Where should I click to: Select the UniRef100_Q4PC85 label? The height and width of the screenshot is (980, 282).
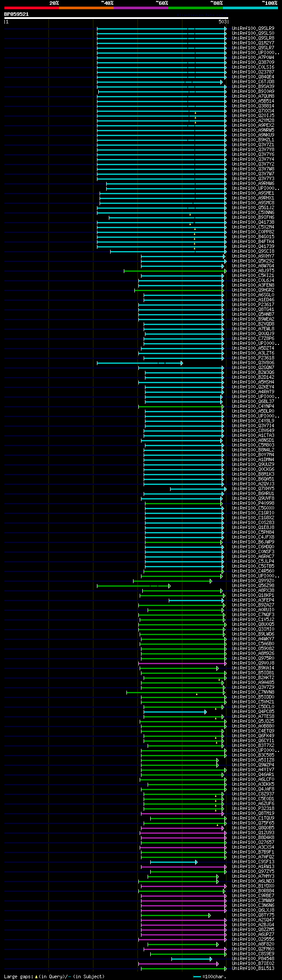pos(253,711)
